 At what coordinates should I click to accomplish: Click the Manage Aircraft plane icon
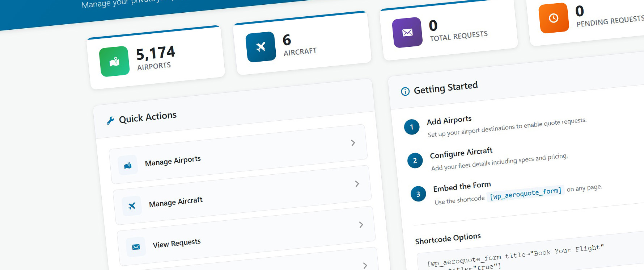132,206
